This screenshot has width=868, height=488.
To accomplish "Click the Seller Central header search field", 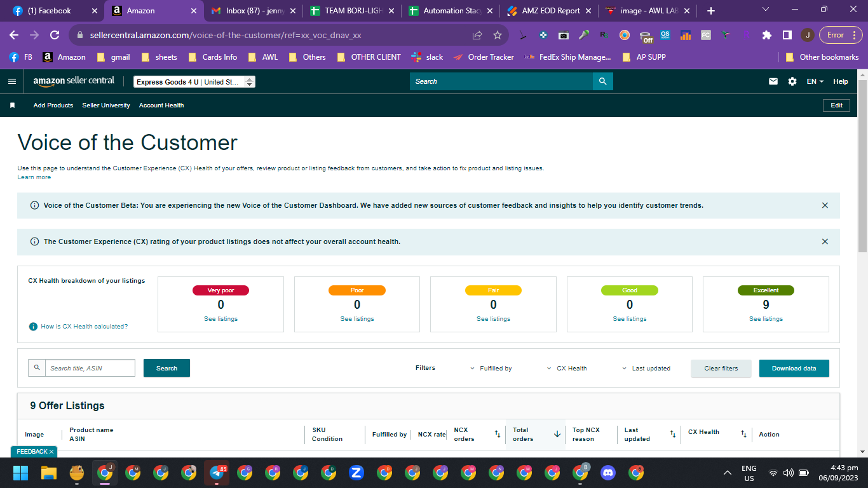I will coord(501,81).
